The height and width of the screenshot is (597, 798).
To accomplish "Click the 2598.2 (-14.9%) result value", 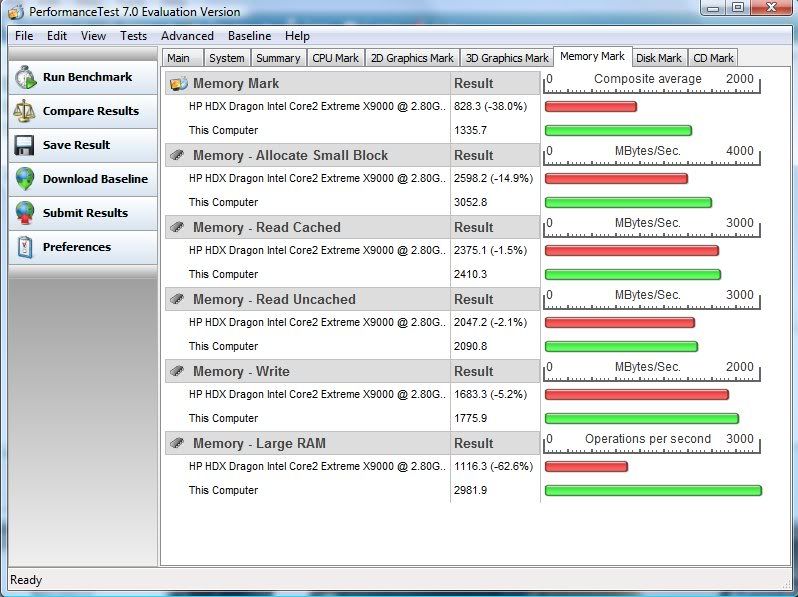I will (x=494, y=178).
